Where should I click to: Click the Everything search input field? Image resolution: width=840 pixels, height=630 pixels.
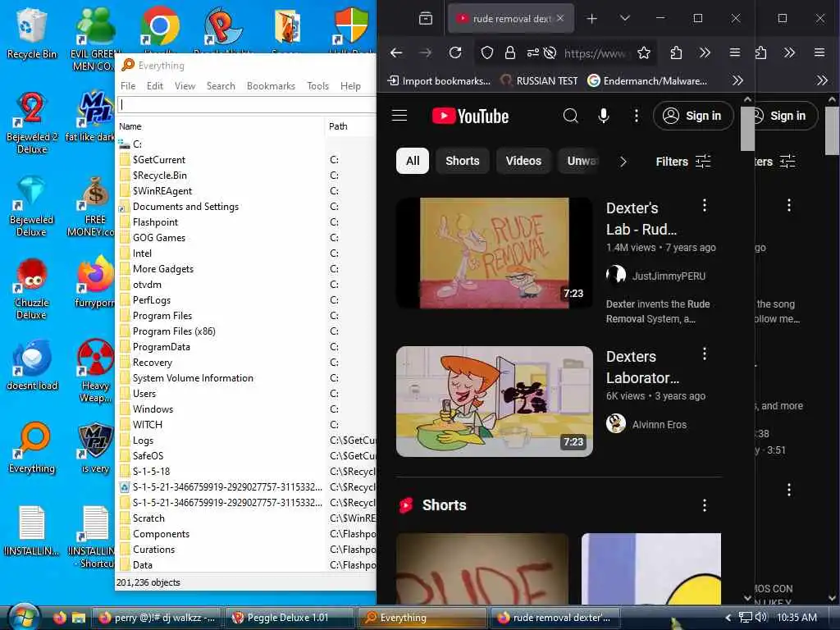click(x=246, y=104)
